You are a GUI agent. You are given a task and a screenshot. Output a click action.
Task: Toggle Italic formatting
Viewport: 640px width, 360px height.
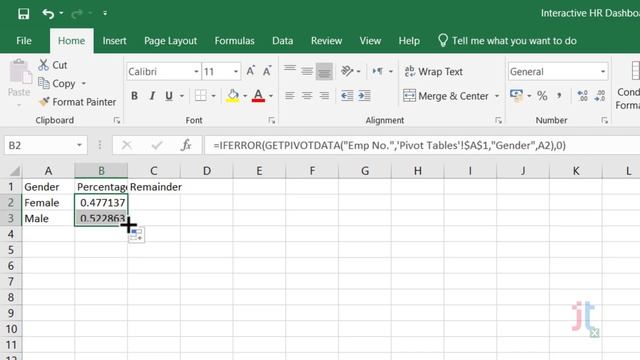[x=152, y=96]
